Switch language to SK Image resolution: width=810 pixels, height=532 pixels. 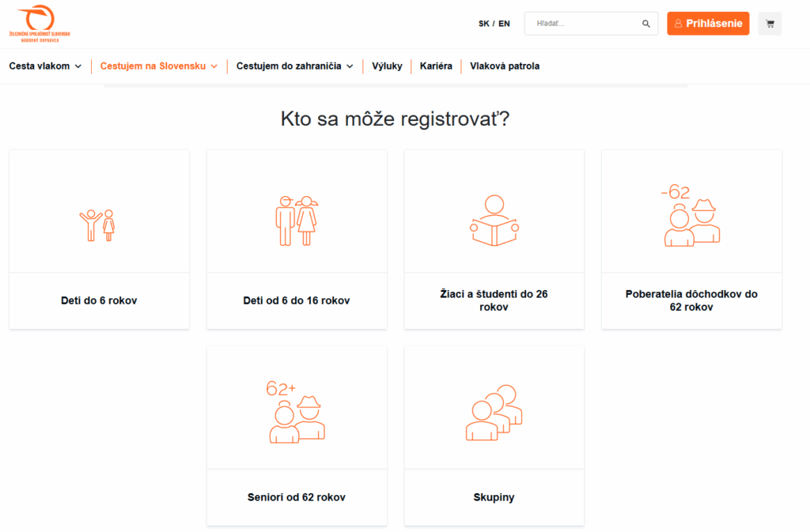coord(484,24)
